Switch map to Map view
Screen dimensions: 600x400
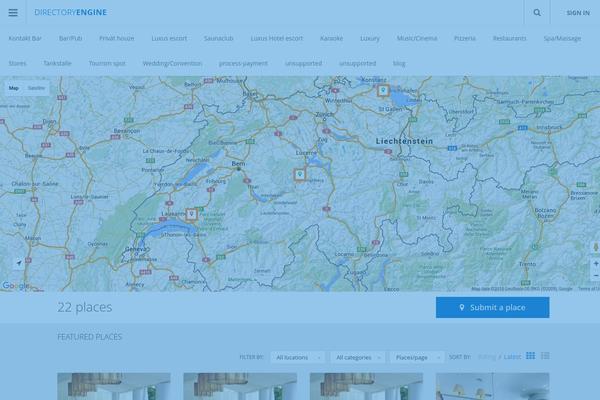[14, 88]
